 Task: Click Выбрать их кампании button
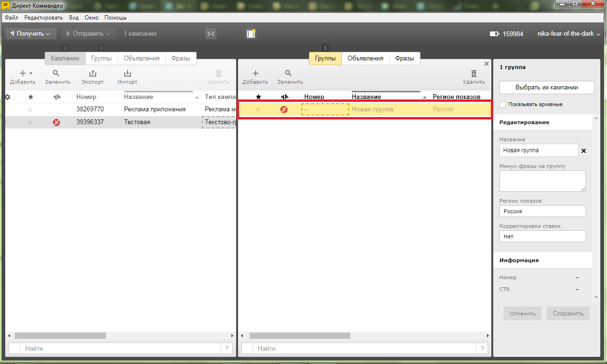coord(547,88)
